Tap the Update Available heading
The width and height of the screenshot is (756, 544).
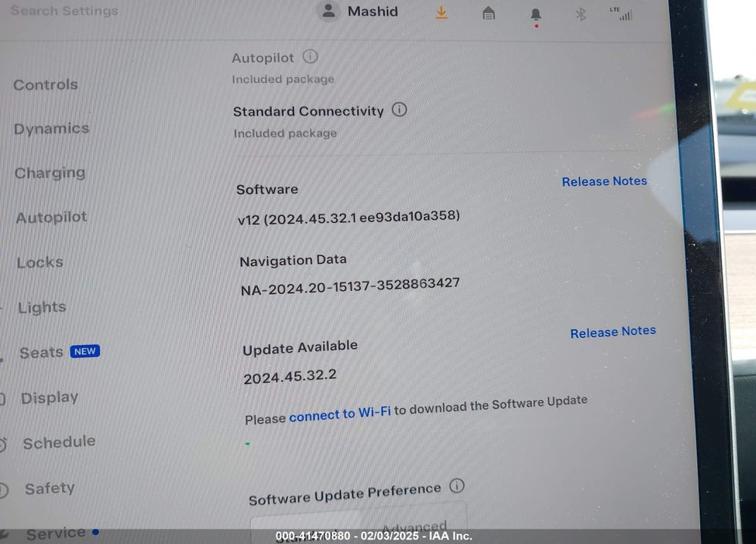(300, 348)
